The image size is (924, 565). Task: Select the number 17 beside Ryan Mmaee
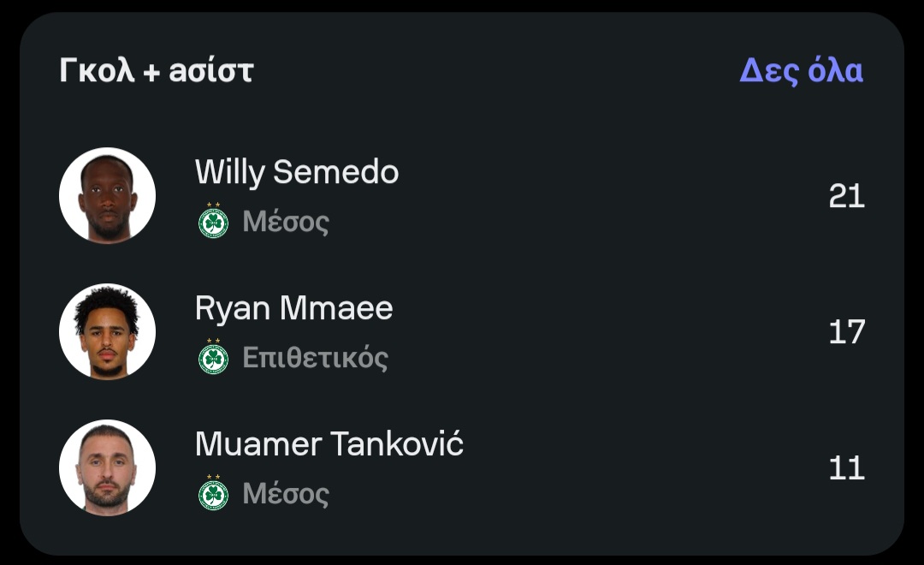(x=846, y=332)
